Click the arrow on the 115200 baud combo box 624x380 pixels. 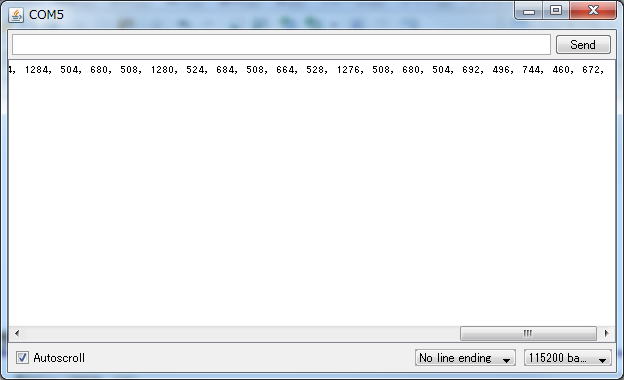click(603, 360)
